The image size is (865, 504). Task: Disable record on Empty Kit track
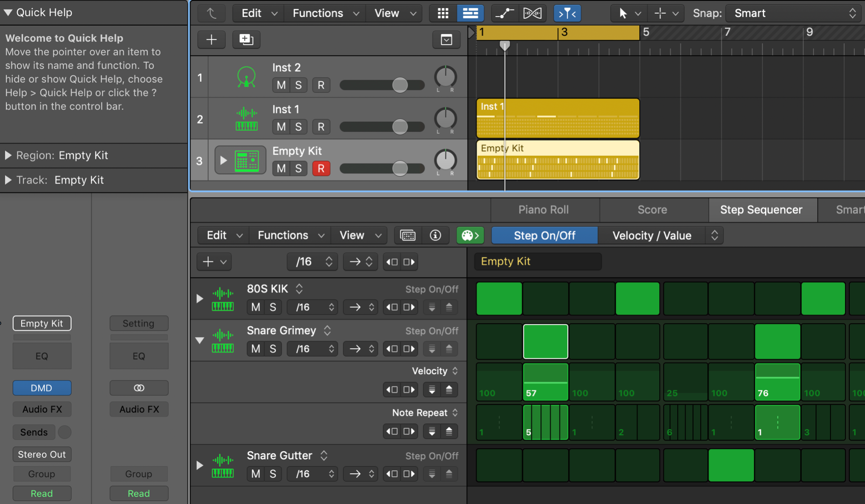click(x=321, y=168)
